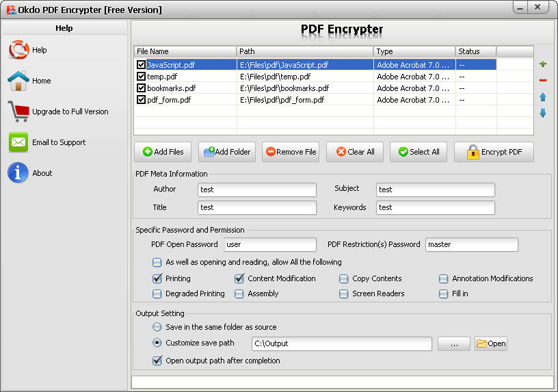Move file up with blue arrow
The height and width of the screenshot is (392, 558).
tap(543, 96)
